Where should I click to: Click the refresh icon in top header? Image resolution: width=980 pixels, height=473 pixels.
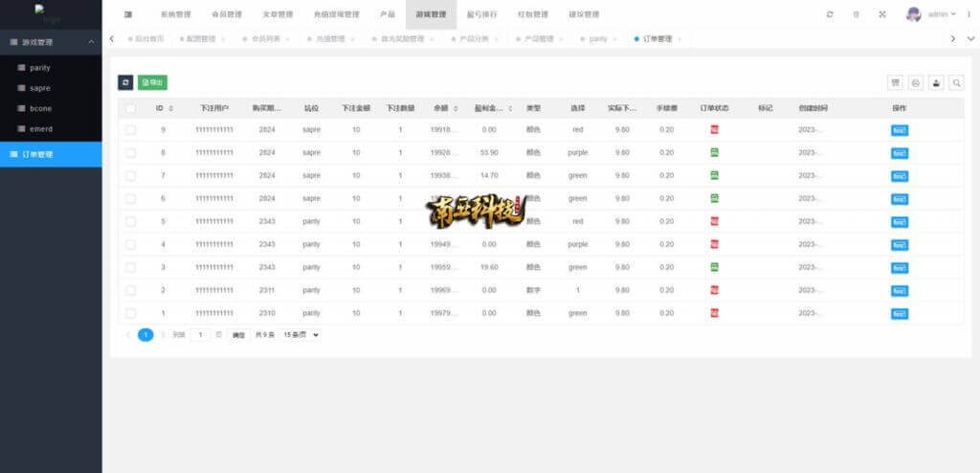[829, 14]
